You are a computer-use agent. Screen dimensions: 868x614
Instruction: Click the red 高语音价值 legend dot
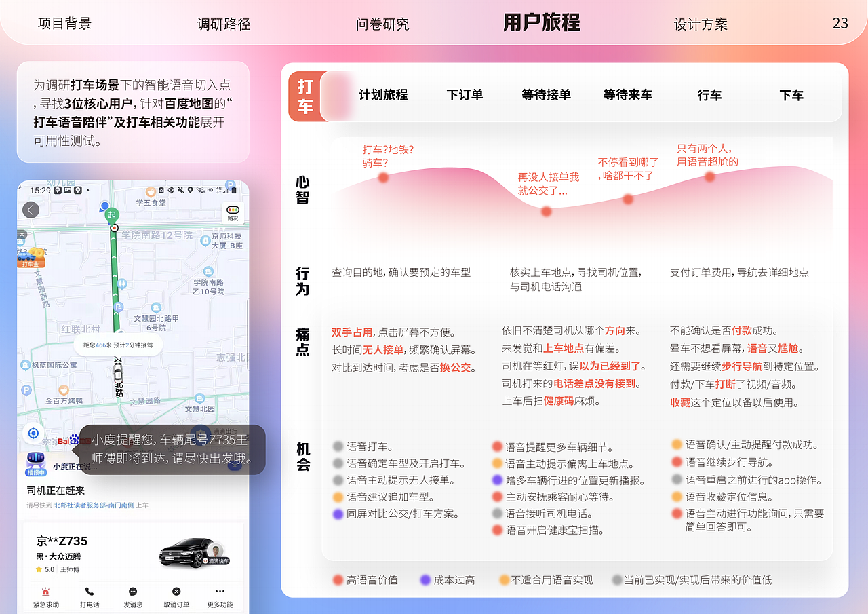(338, 580)
